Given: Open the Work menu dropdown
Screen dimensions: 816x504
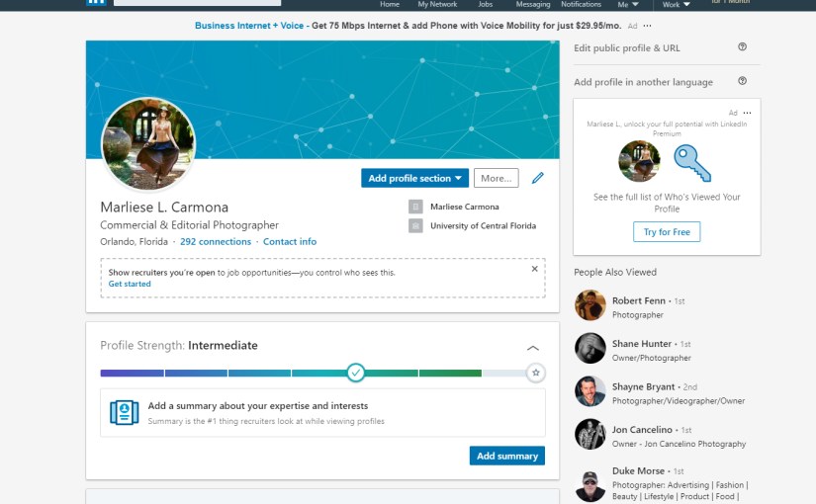Looking at the screenshot, I should pyautogui.click(x=676, y=4).
